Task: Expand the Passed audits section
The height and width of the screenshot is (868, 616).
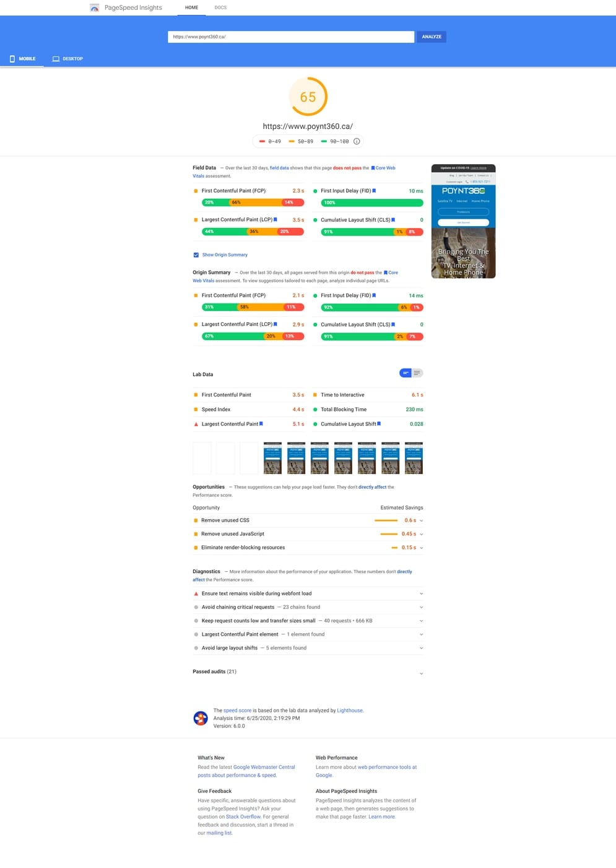Action: click(422, 673)
